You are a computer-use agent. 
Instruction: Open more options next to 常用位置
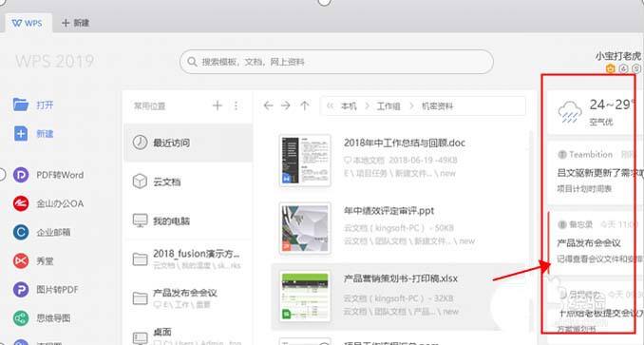(237, 105)
